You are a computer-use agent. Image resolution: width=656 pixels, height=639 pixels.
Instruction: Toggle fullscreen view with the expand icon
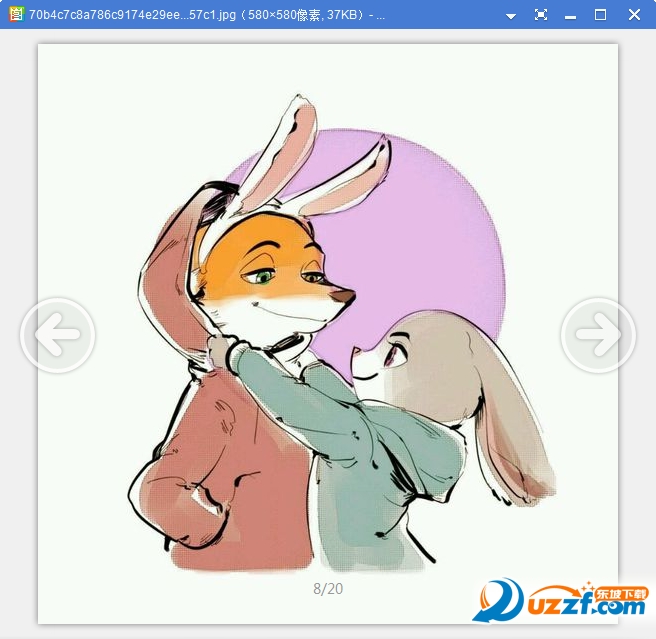click(x=541, y=15)
